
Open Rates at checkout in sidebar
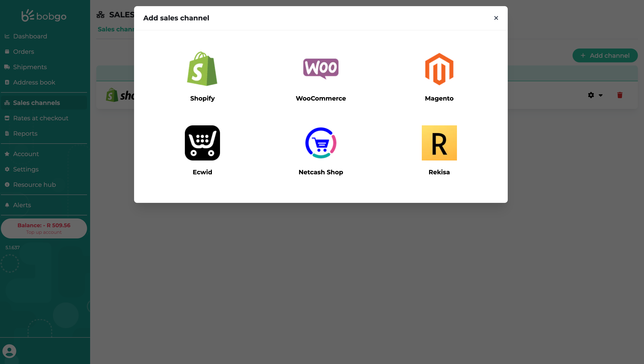pyautogui.click(x=44, y=118)
